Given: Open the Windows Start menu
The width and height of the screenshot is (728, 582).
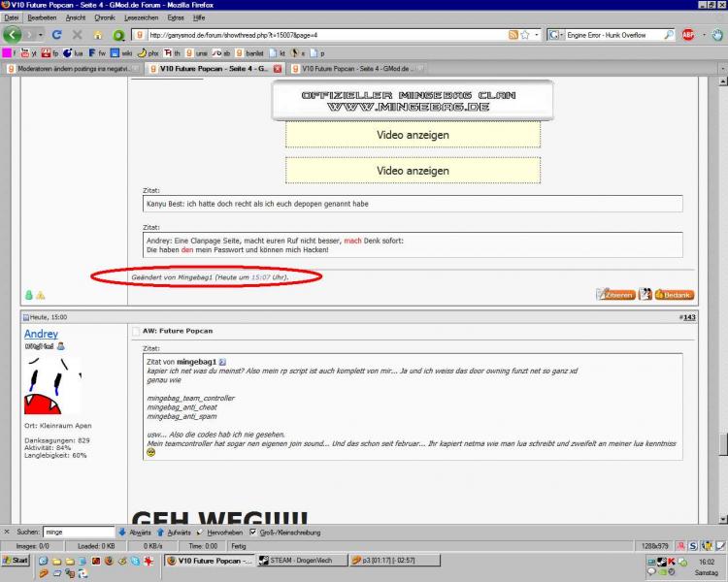Looking at the screenshot, I should [x=17, y=561].
